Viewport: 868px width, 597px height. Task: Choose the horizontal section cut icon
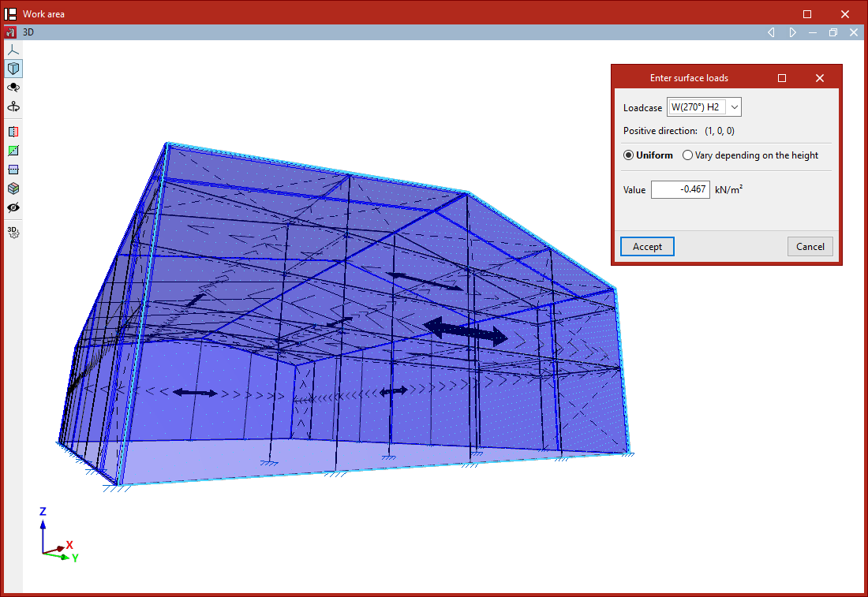(x=13, y=170)
